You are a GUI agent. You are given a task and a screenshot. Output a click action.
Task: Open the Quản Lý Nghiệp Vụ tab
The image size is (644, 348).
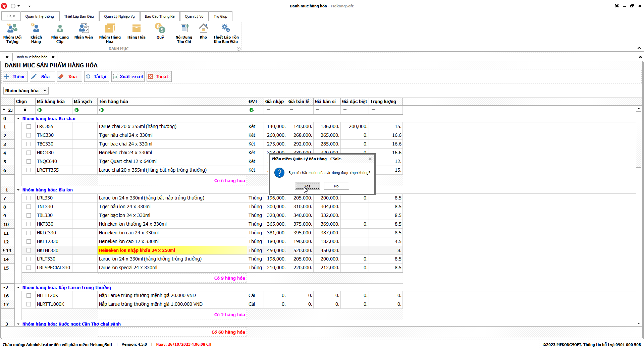tap(119, 16)
